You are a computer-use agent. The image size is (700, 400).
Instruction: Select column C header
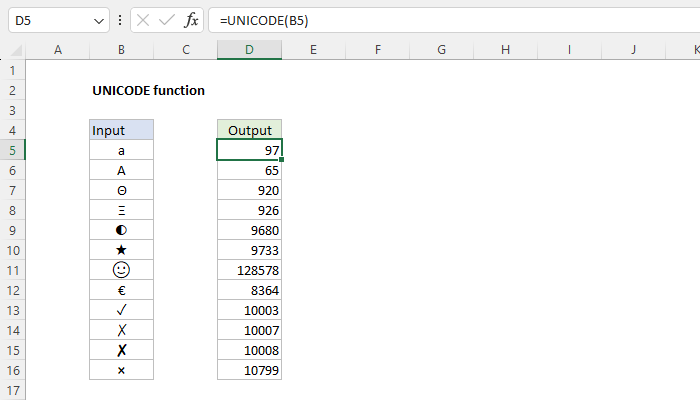tap(186, 50)
